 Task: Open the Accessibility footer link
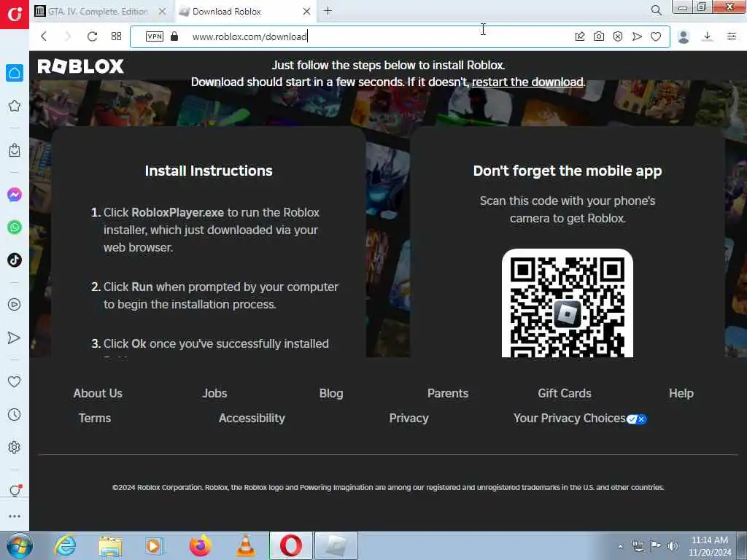[x=252, y=418]
